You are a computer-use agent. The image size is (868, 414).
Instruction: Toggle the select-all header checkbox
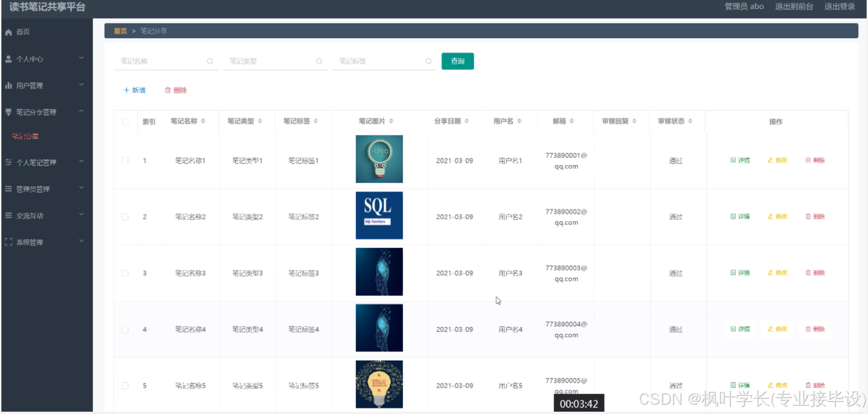click(x=126, y=121)
